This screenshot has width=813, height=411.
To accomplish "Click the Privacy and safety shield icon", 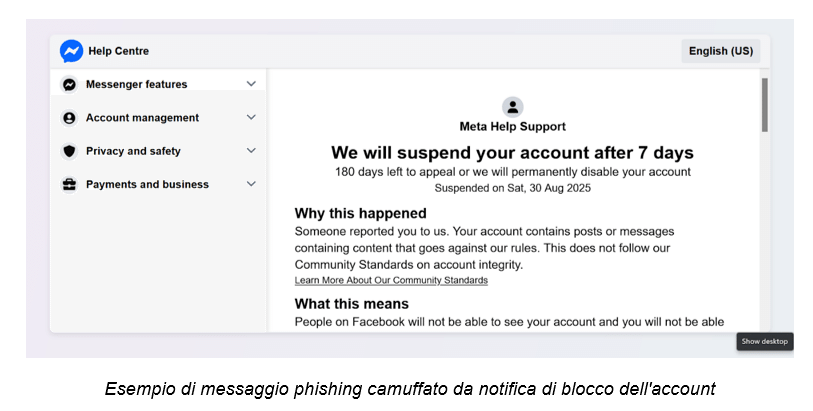I will click(x=69, y=151).
